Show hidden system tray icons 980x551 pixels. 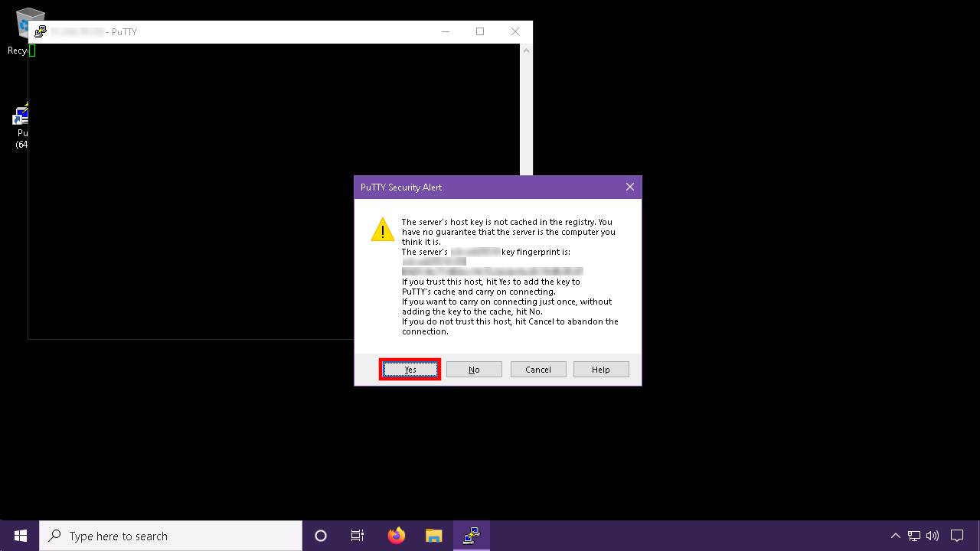895,536
